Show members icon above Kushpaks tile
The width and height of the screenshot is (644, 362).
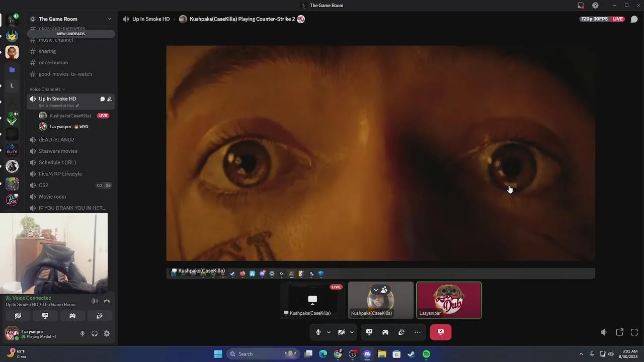(x=384, y=290)
